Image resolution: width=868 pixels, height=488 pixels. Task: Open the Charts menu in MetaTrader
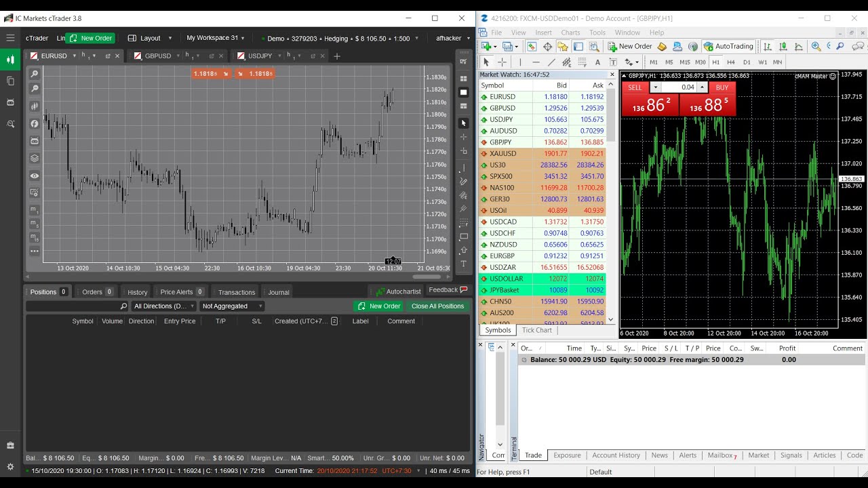pyautogui.click(x=570, y=33)
